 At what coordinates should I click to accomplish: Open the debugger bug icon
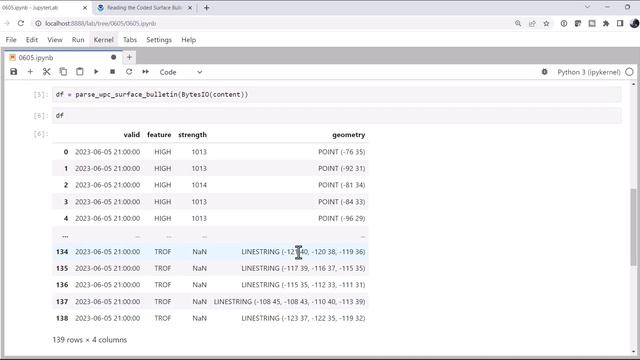[x=544, y=72]
